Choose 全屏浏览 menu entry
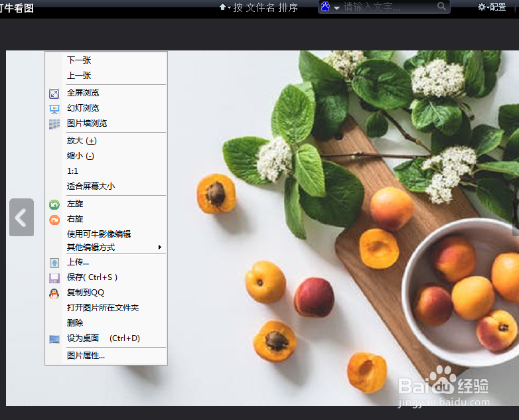Image resolution: width=519 pixels, height=420 pixels. pos(106,93)
